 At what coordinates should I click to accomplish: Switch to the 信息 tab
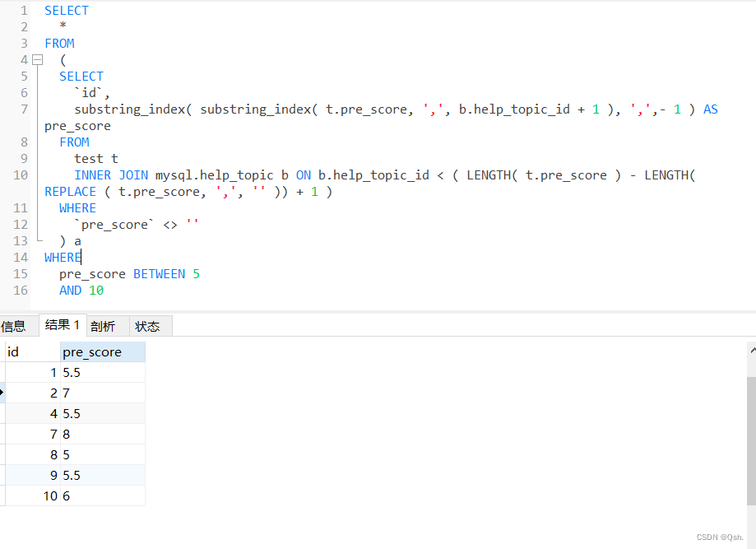tap(16, 326)
